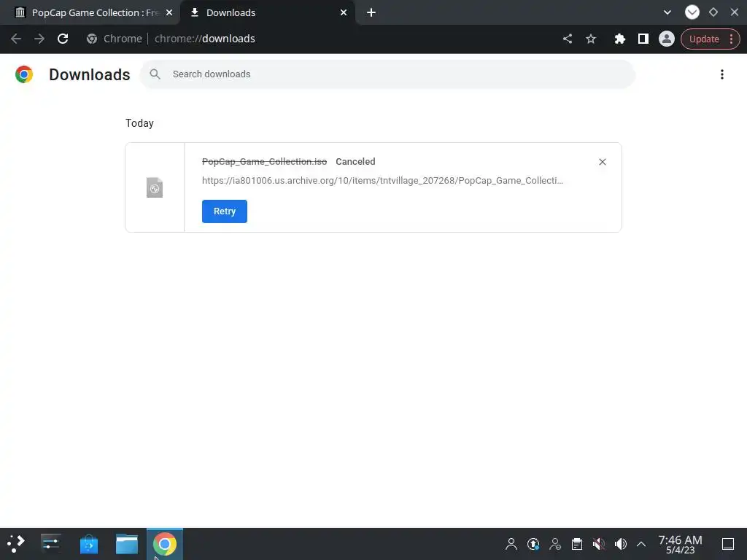This screenshot has height=560, width=747.
Task: Go forward to next page
Action: 39,39
